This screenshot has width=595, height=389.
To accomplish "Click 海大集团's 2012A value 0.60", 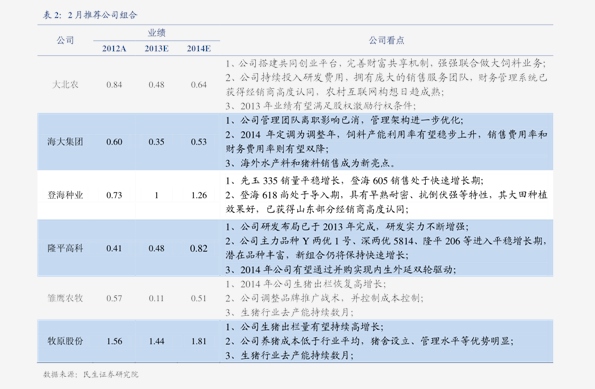I will (x=114, y=142).
